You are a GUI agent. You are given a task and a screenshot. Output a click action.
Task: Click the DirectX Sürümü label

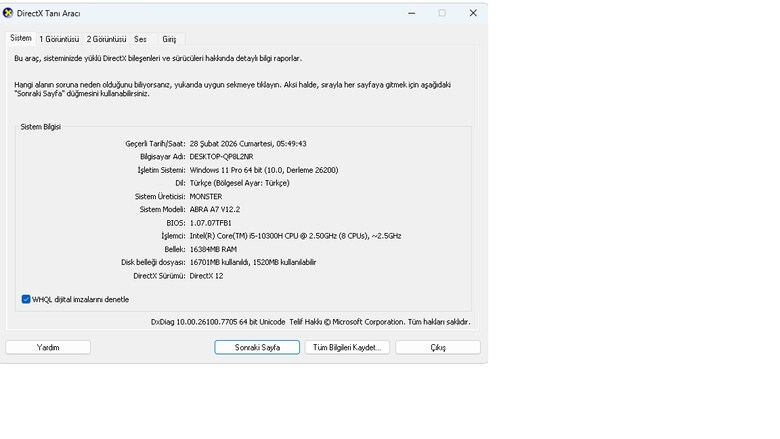click(x=159, y=275)
